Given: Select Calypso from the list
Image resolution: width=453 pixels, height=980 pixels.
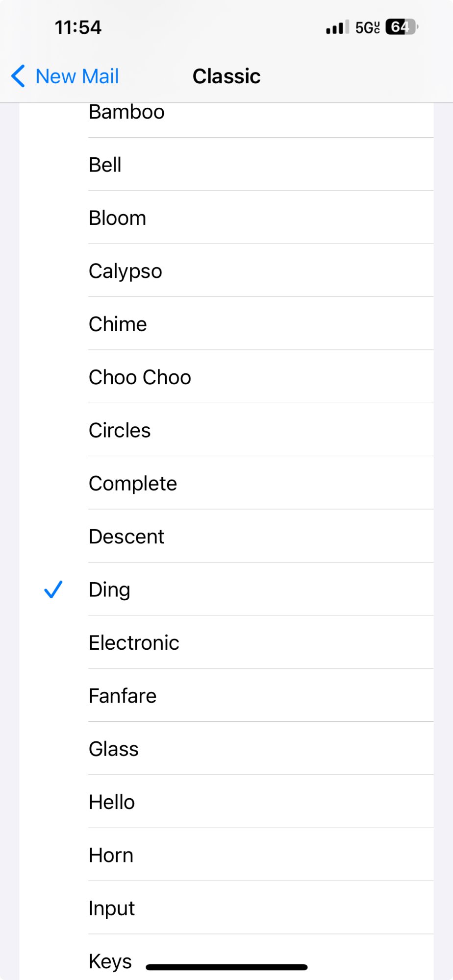Looking at the screenshot, I should [x=126, y=271].
